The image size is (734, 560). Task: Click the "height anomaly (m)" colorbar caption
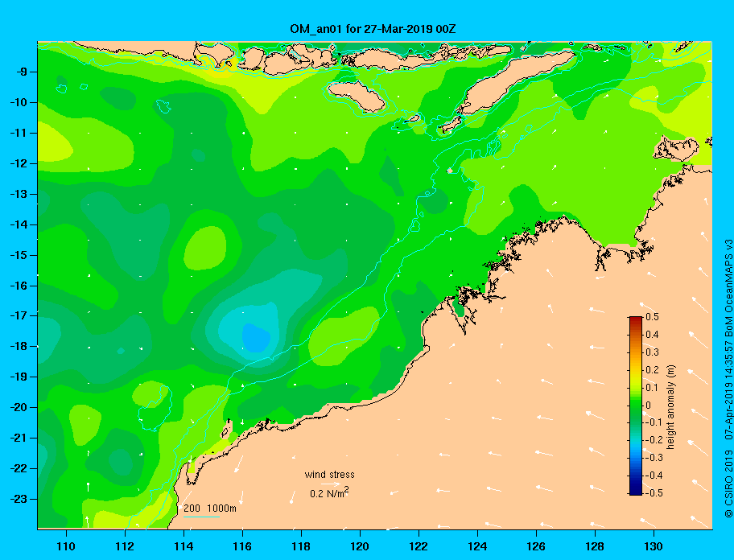(x=670, y=407)
